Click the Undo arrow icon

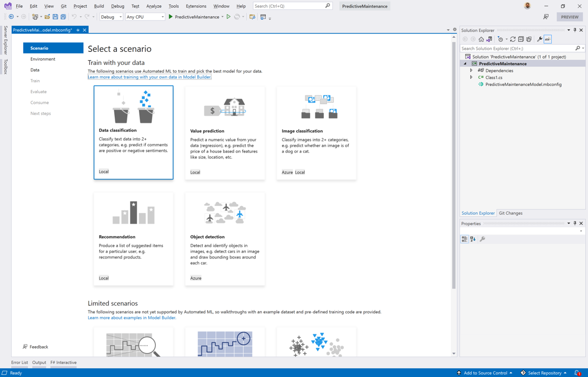[x=74, y=17]
